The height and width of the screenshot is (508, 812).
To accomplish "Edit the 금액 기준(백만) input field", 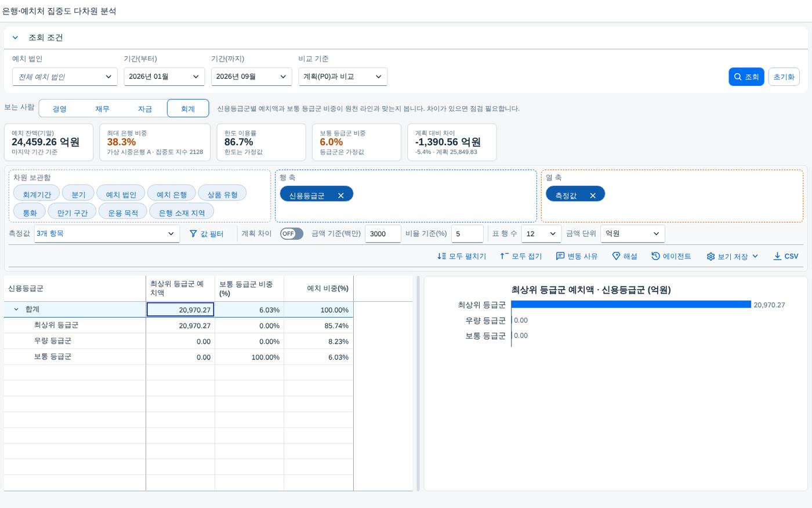I will pyautogui.click(x=383, y=233).
